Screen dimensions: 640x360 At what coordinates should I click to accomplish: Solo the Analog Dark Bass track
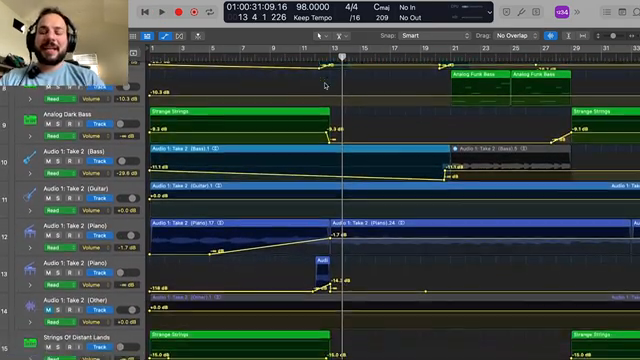58,124
